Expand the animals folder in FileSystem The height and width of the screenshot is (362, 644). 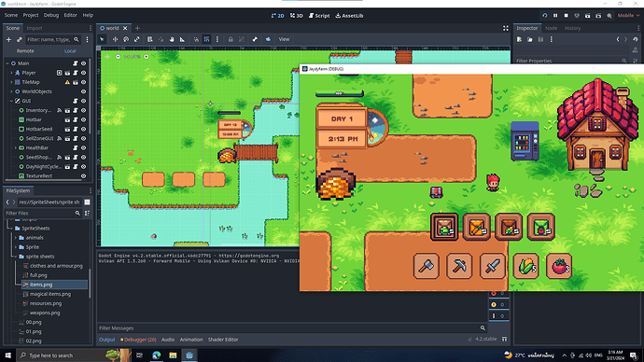click(x=16, y=238)
